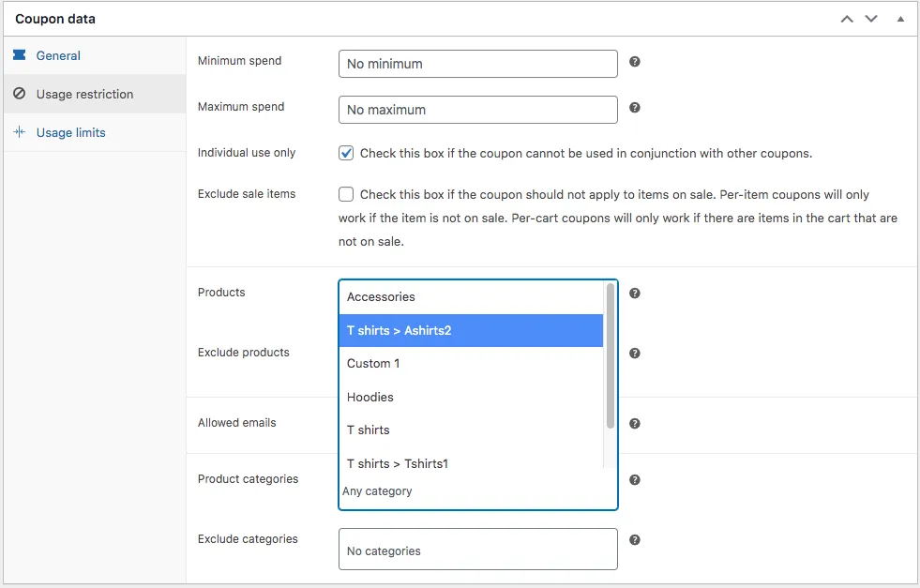Image resolution: width=920 pixels, height=588 pixels.
Task: Click the category list scrollbar
Action: [x=611, y=356]
